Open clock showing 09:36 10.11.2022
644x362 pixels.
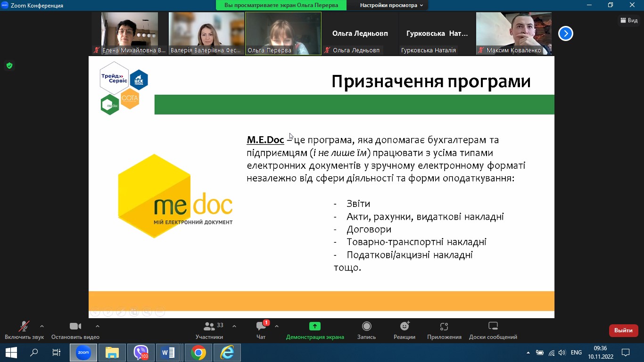coord(600,352)
